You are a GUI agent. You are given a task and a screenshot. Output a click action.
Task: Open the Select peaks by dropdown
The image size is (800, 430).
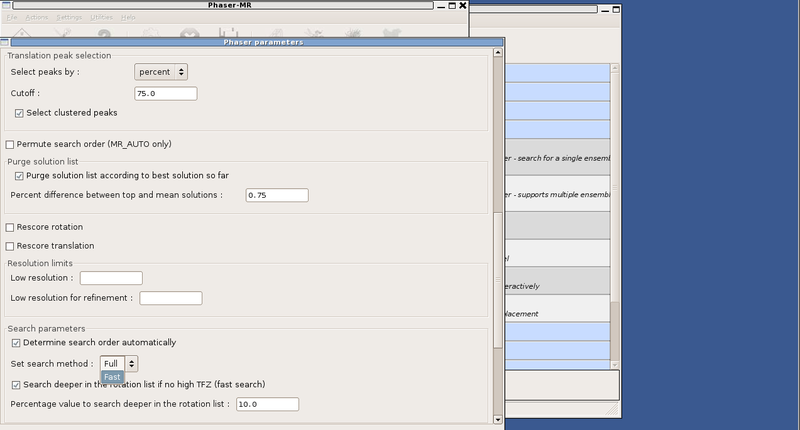161,72
